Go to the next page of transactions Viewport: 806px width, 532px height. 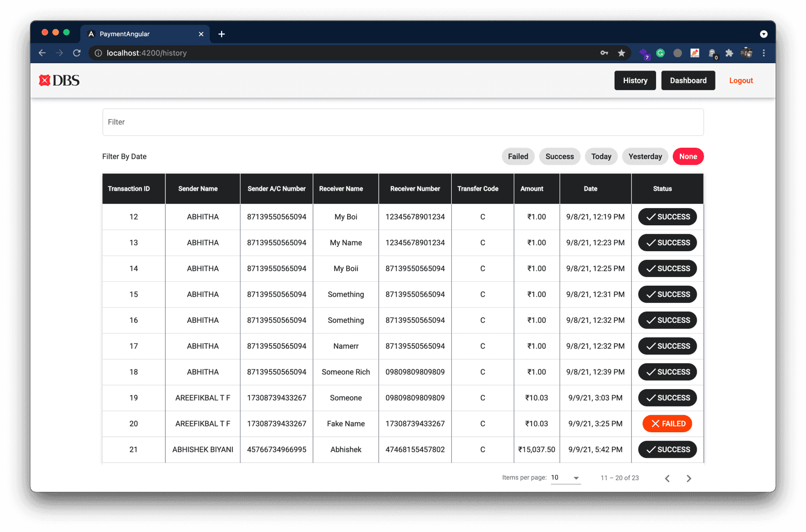[688, 478]
